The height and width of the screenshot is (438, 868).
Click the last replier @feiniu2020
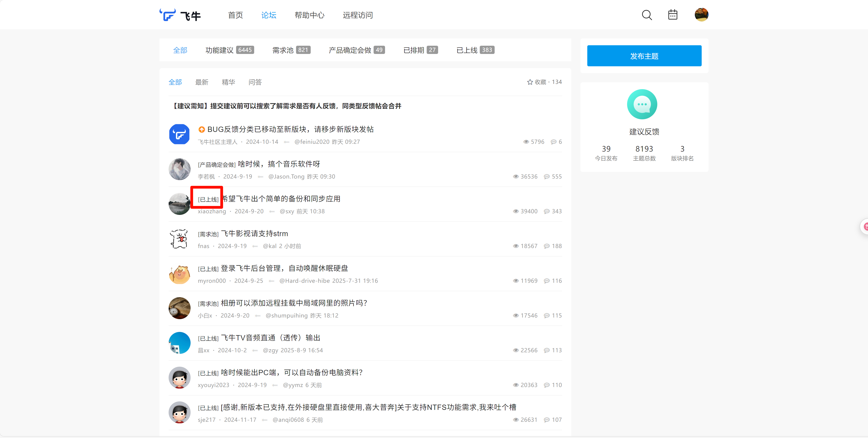[312, 142]
